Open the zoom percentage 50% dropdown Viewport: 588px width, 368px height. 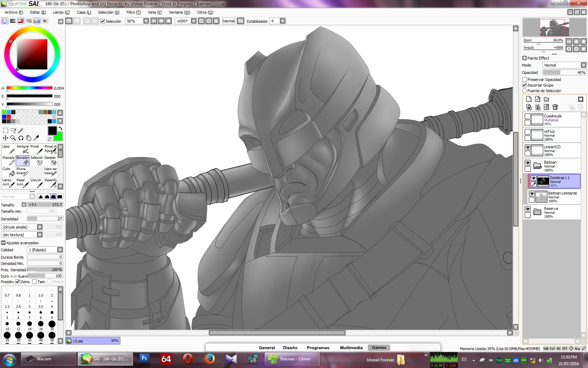146,21
